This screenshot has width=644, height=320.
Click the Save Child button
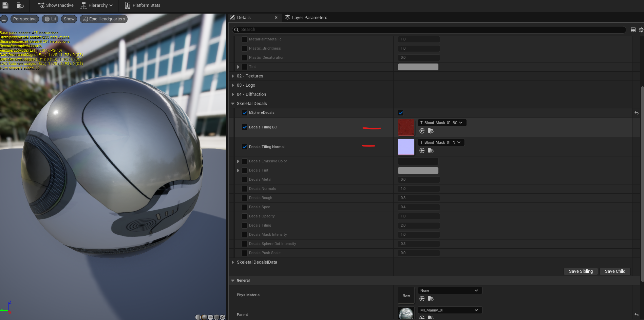(615, 271)
